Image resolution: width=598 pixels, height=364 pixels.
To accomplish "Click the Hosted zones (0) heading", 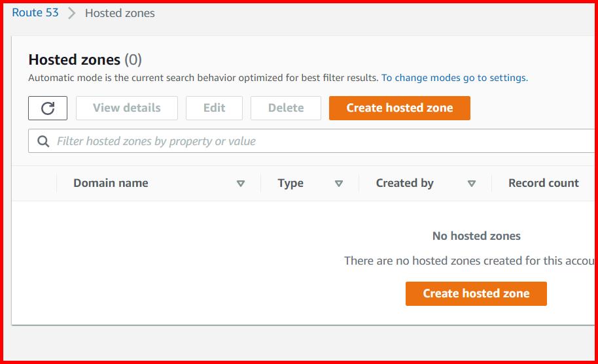I will click(85, 59).
